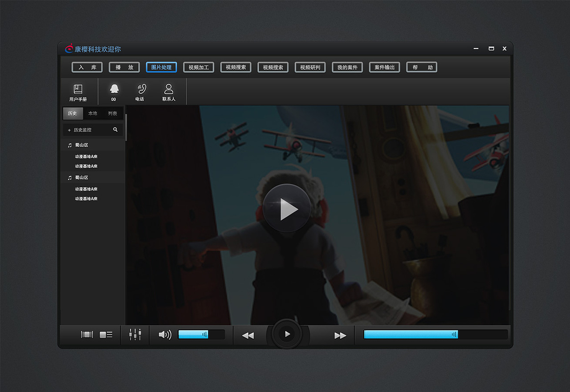Focus the 历史监控 search field

pos(93,130)
